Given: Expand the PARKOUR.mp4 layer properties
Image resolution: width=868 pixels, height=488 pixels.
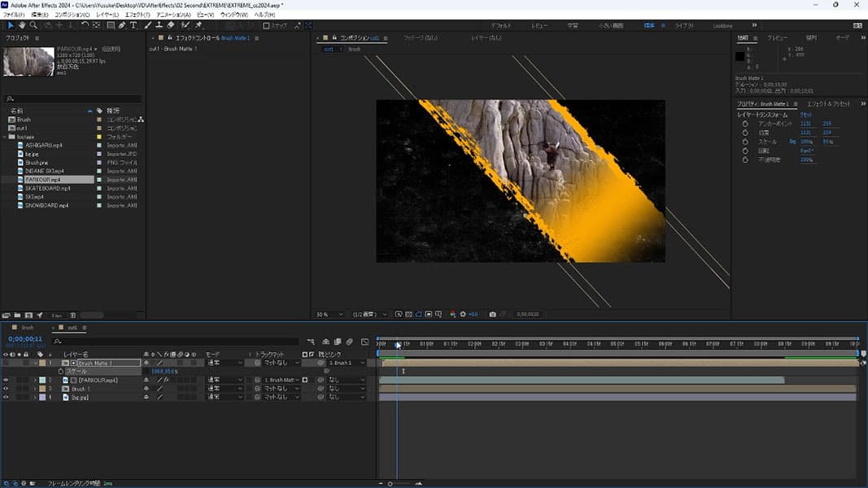Looking at the screenshot, I should [x=35, y=380].
